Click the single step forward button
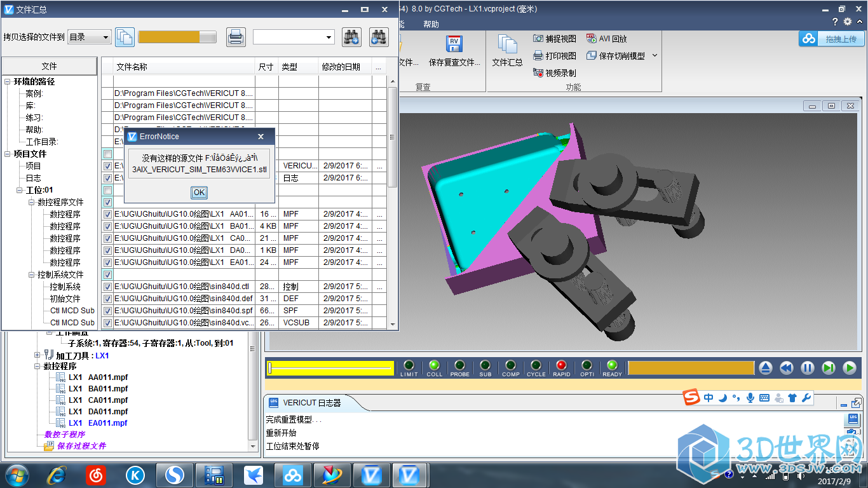Screen dimensions: 868x488 828,367
